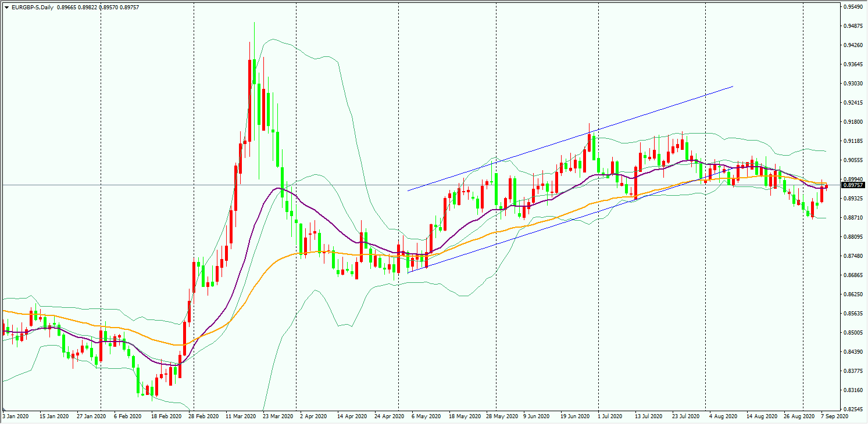Viewport: 868px width, 424px height.
Task: Click the 0.89325 price axis label
Action: 853,199
